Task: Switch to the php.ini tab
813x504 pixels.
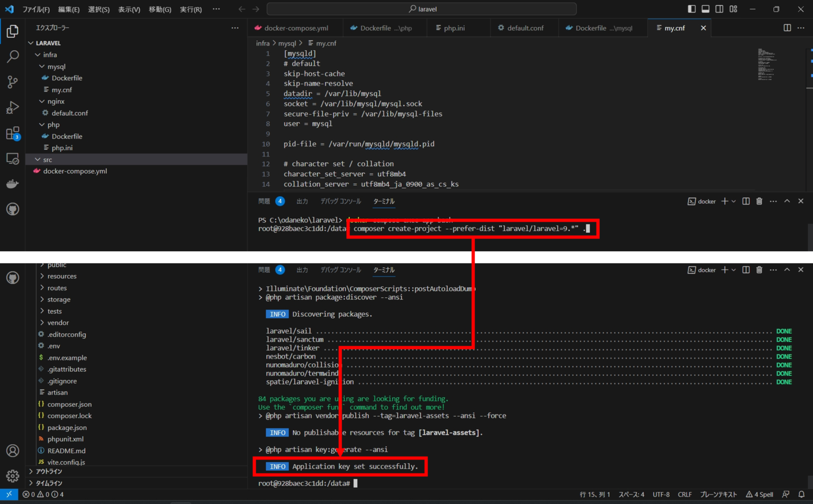Action: [x=454, y=28]
